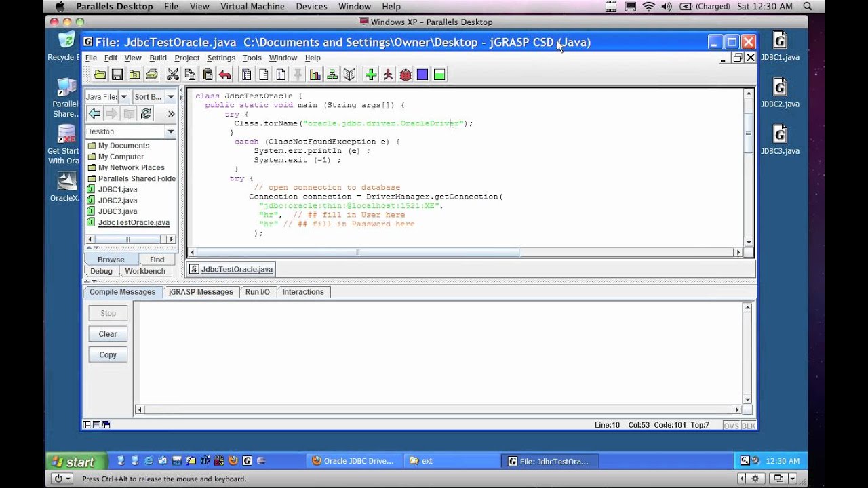The image size is (868, 488).
Task: Click the JdbcTestOracle.java editor tab
Action: click(x=231, y=269)
